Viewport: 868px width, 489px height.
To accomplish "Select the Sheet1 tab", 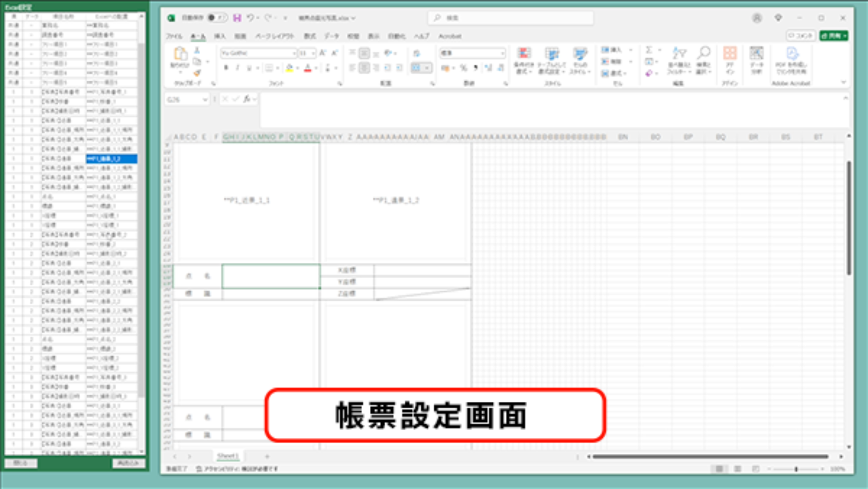I will coord(227,456).
